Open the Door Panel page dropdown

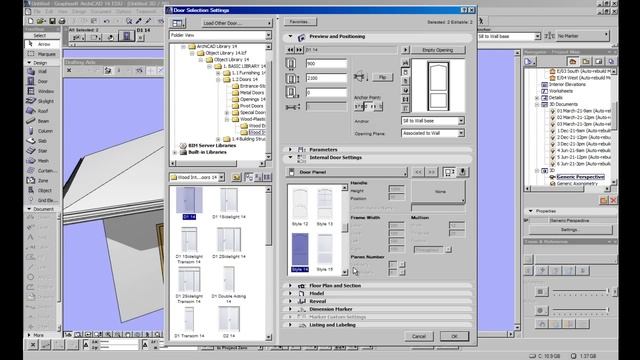coord(347,172)
